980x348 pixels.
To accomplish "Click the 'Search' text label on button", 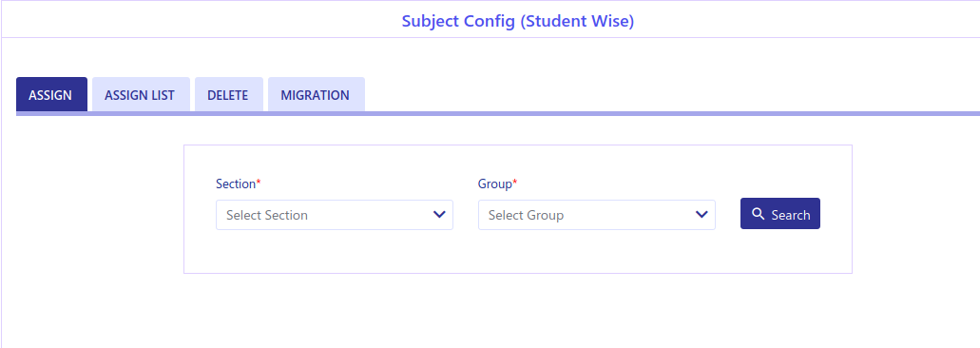I will pos(791,215).
